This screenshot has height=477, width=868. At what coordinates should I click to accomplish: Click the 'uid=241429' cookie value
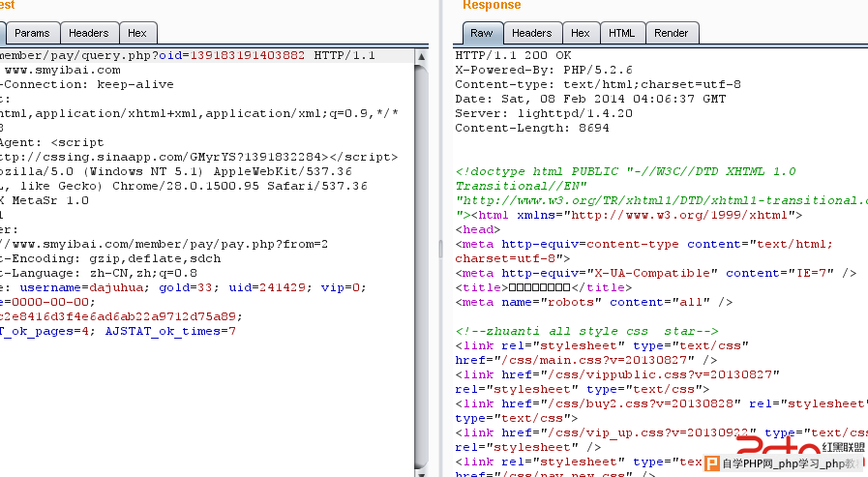coord(267,287)
